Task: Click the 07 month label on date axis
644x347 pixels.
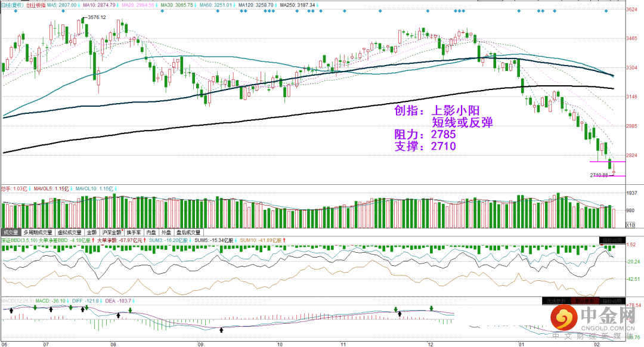Action: coord(45,344)
